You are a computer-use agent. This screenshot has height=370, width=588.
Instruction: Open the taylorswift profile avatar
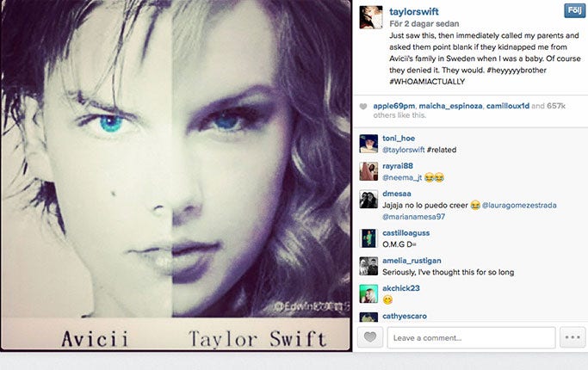(x=371, y=17)
